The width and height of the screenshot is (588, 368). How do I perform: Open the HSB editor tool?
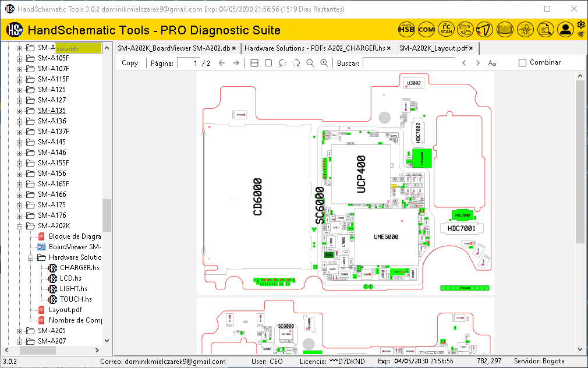coord(406,29)
